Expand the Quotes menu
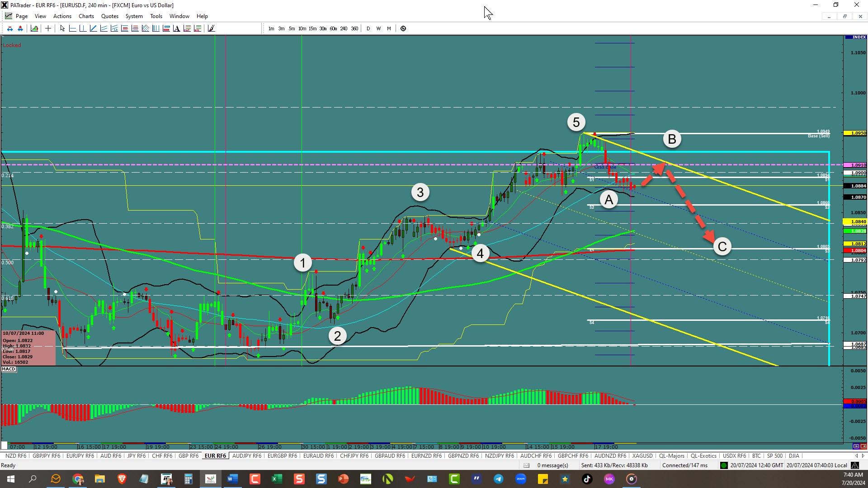868x488 pixels. pyautogui.click(x=109, y=16)
